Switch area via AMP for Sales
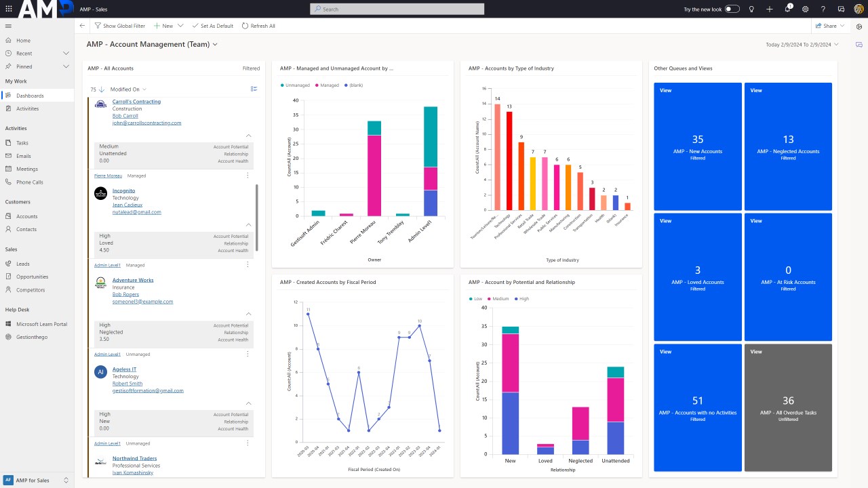Screen dimensions: 868x488 click(37, 480)
